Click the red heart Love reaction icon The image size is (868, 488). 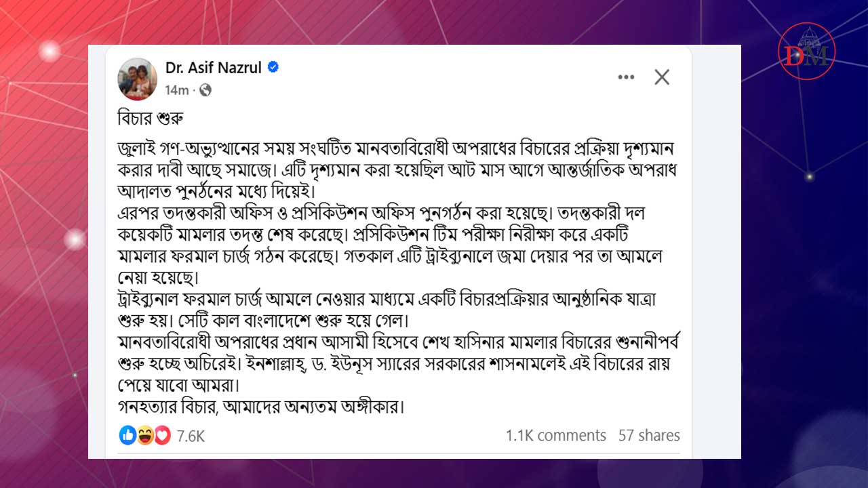click(162, 435)
